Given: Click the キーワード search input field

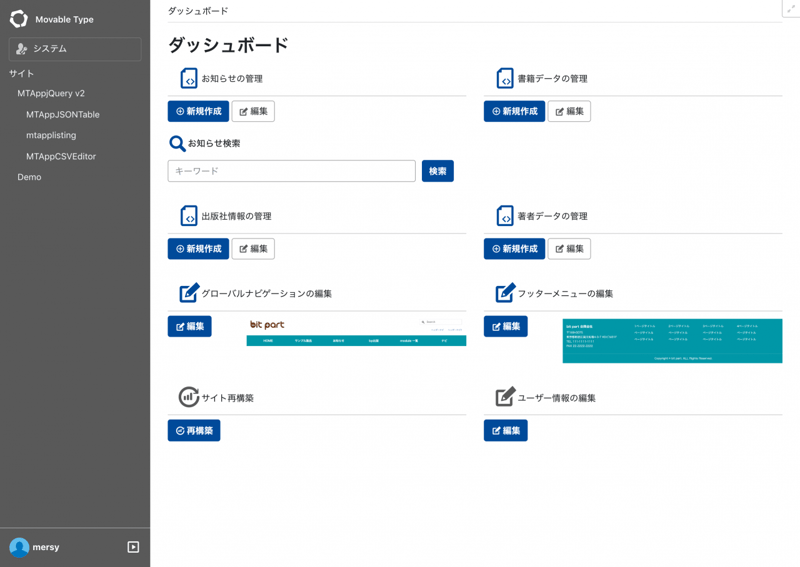Looking at the screenshot, I should pos(291,171).
